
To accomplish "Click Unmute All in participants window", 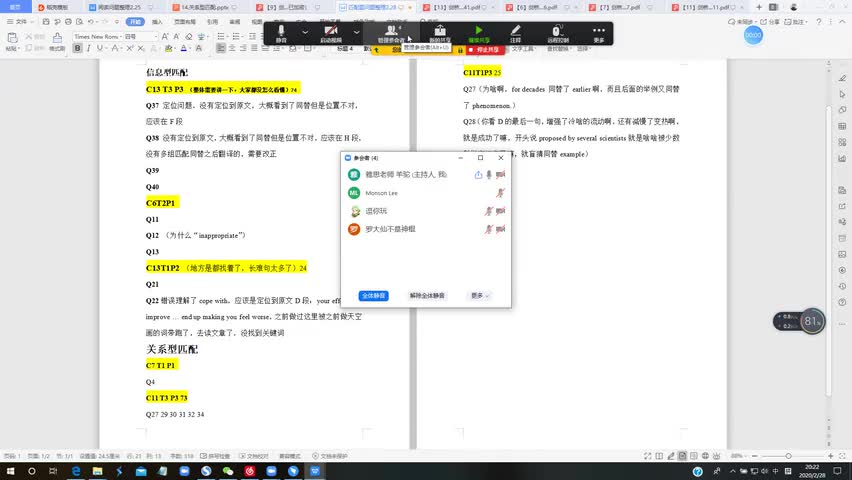I will pyautogui.click(x=427, y=296).
